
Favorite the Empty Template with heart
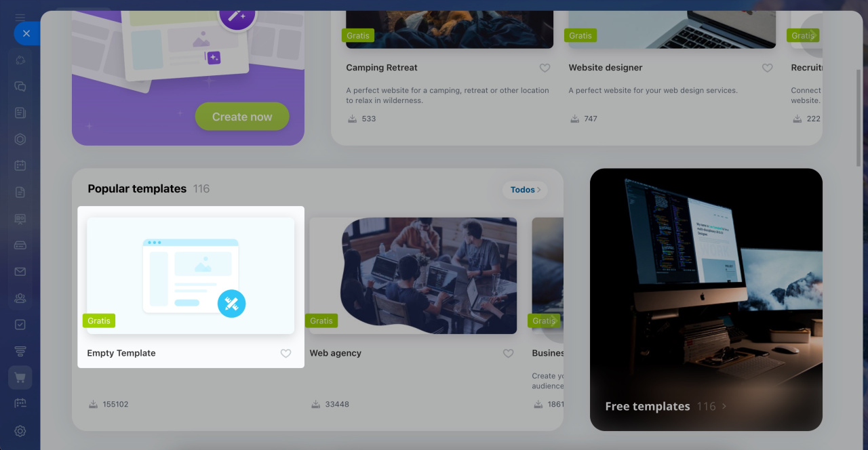click(285, 354)
